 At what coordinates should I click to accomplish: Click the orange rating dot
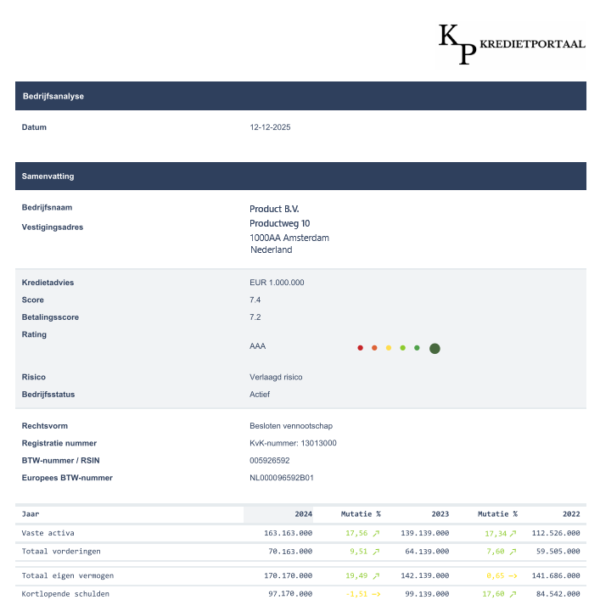374,348
